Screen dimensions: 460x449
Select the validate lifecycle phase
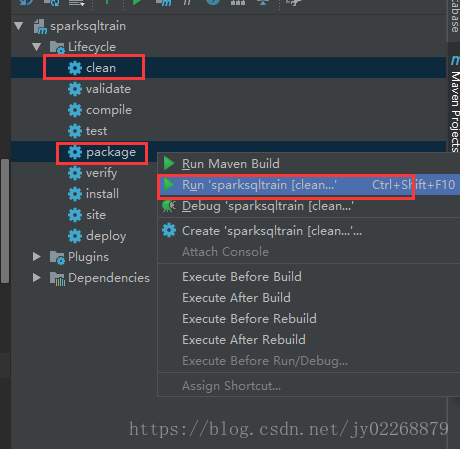[x=108, y=89]
